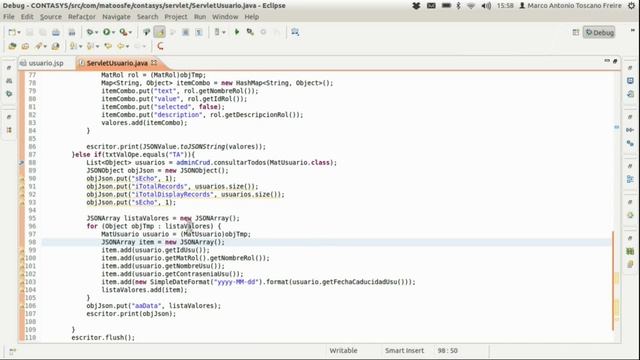
Task: Click the orange editor vertical scrollbar thumb
Action: click(x=613, y=281)
